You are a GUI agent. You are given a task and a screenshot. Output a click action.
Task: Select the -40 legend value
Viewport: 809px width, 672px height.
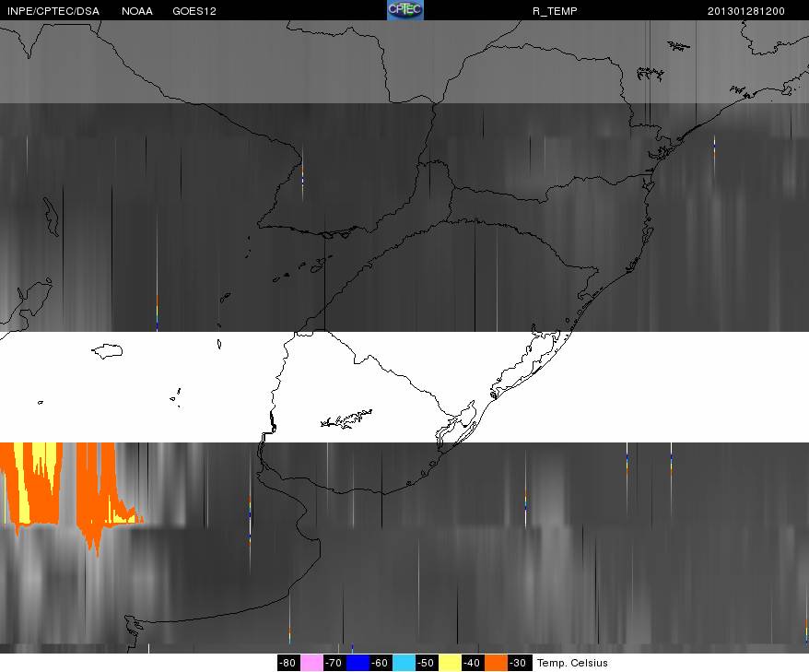tap(472, 663)
